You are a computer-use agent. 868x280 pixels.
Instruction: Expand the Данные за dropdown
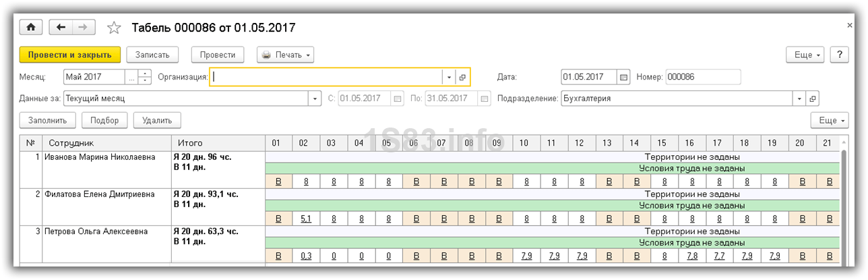(x=315, y=99)
